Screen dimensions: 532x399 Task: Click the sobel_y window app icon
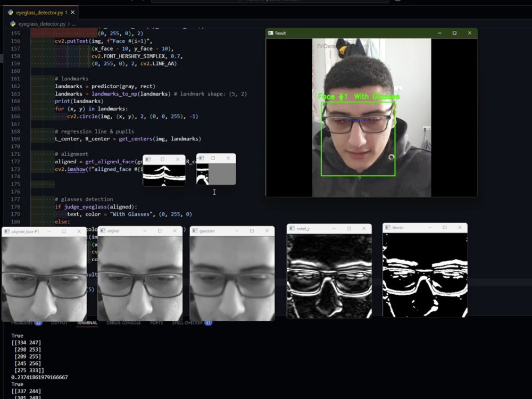[292, 229]
